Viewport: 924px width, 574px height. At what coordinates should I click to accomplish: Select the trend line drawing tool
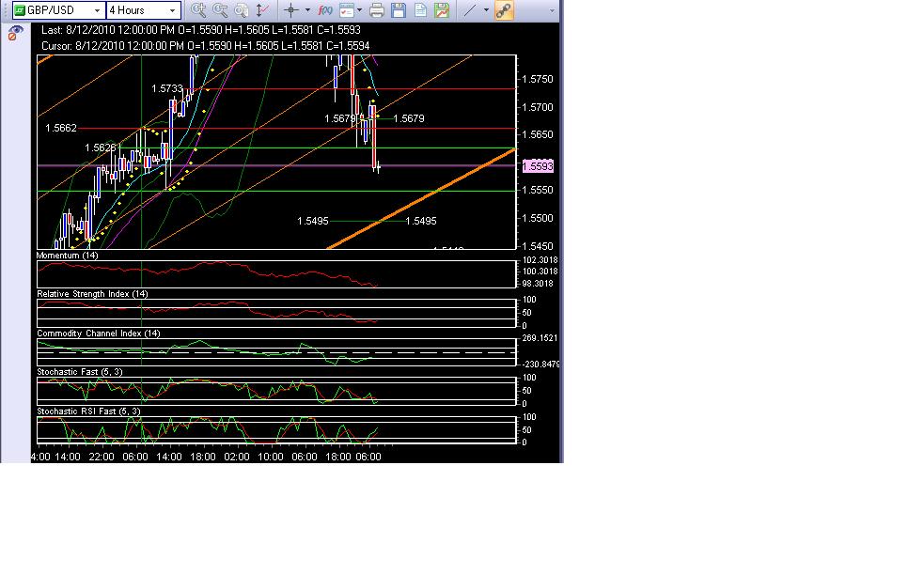coord(470,10)
